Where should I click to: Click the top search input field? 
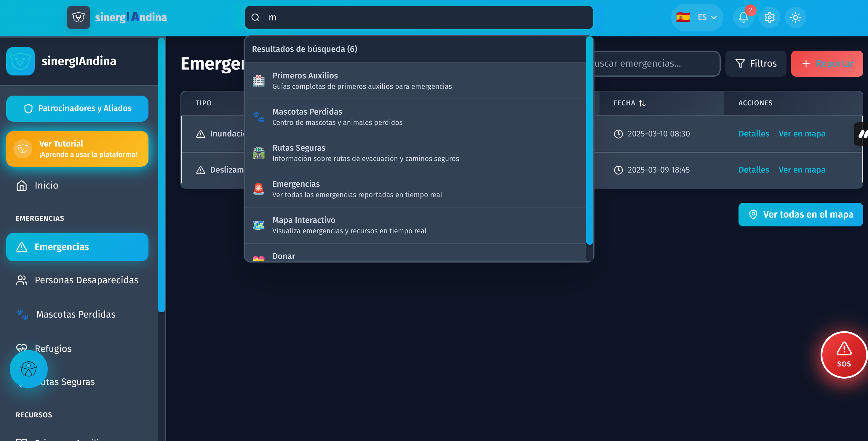click(x=425, y=17)
